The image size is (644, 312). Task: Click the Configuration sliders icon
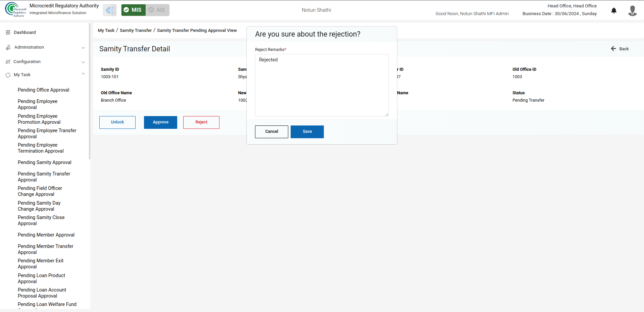[8, 62]
